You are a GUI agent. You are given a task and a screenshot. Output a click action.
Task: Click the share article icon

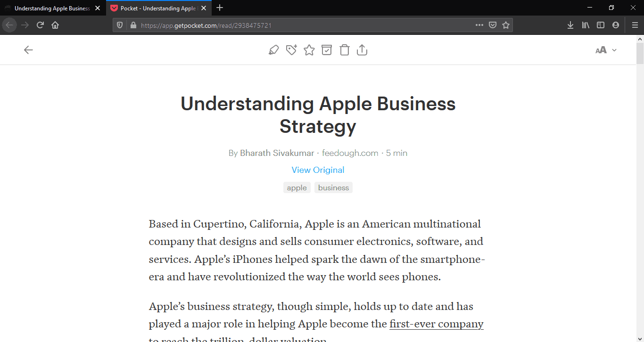pos(362,50)
